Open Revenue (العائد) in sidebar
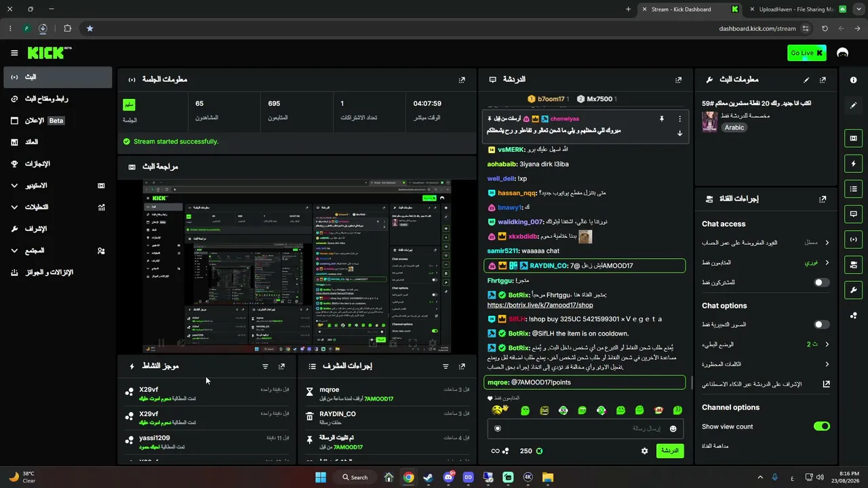The height and width of the screenshot is (488, 868). 58,142
